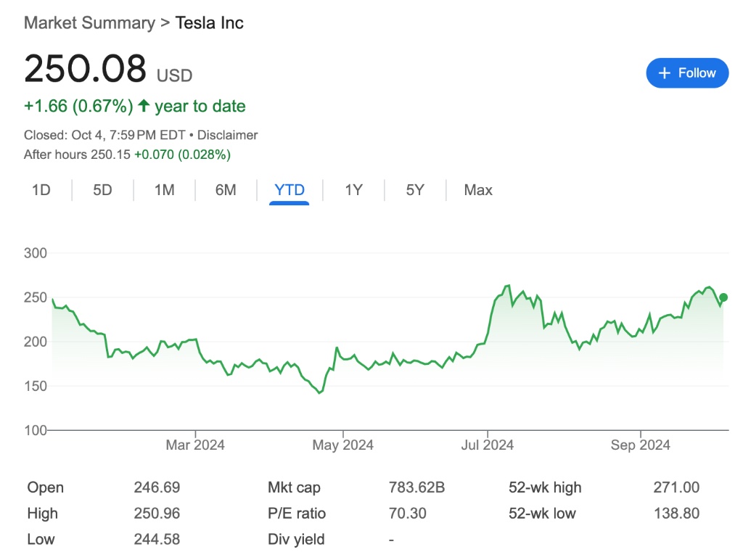743x560 pixels.
Task: Click the green end-point dot on chart
Action: 723,297
